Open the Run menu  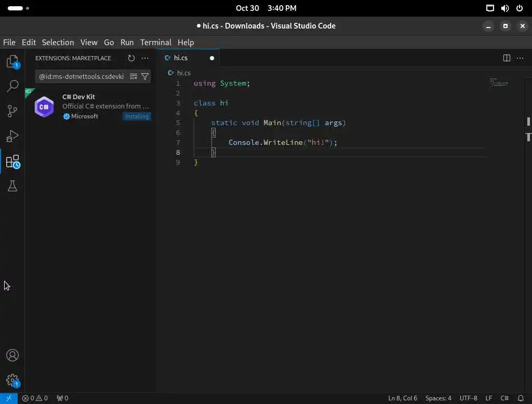(x=127, y=43)
